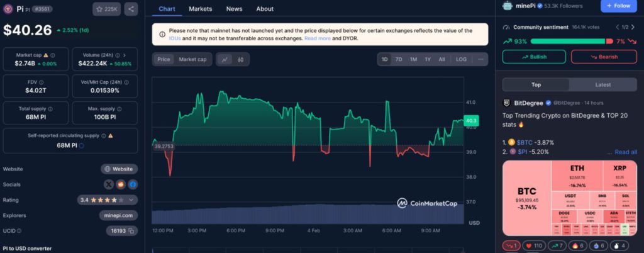Set chart range to 7D
The width and height of the screenshot is (644, 253).
(x=399, y=59)
